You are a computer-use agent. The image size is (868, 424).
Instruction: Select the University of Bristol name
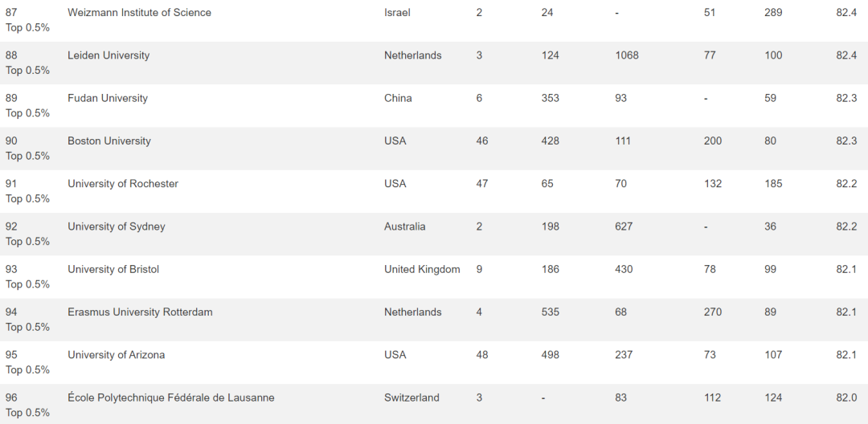point(113,269)
